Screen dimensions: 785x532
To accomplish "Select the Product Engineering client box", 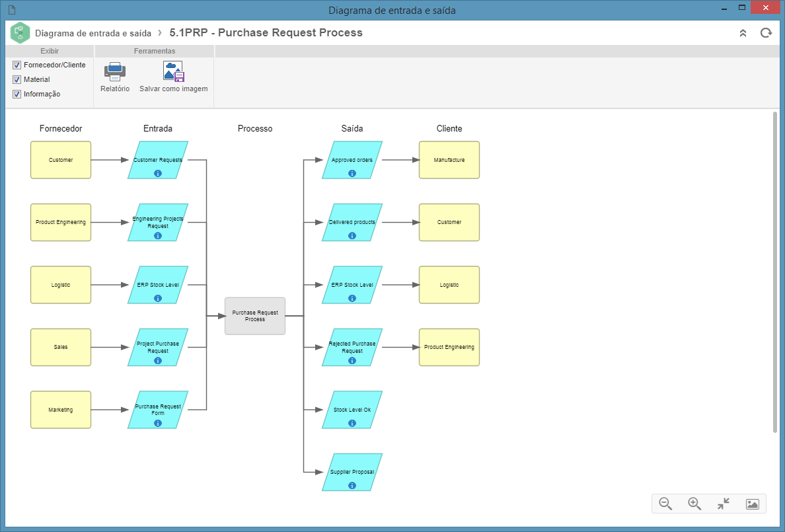I will click(449, 347).
